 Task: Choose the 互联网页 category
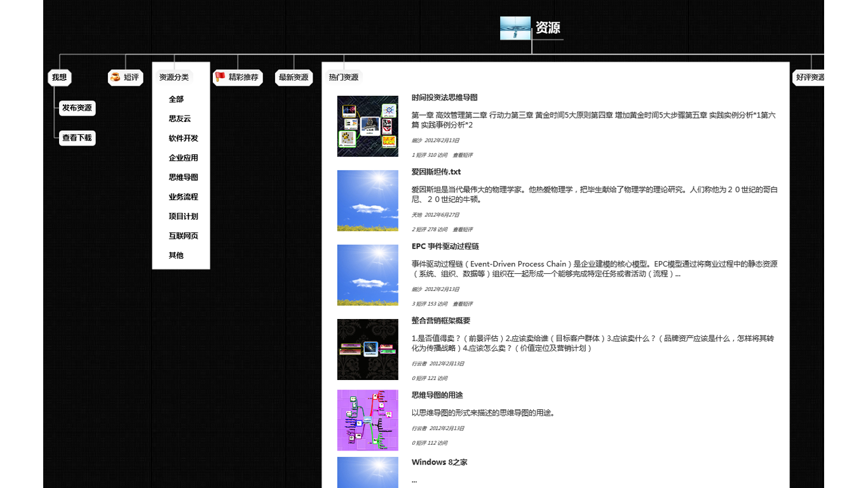(x=184, y=236)
